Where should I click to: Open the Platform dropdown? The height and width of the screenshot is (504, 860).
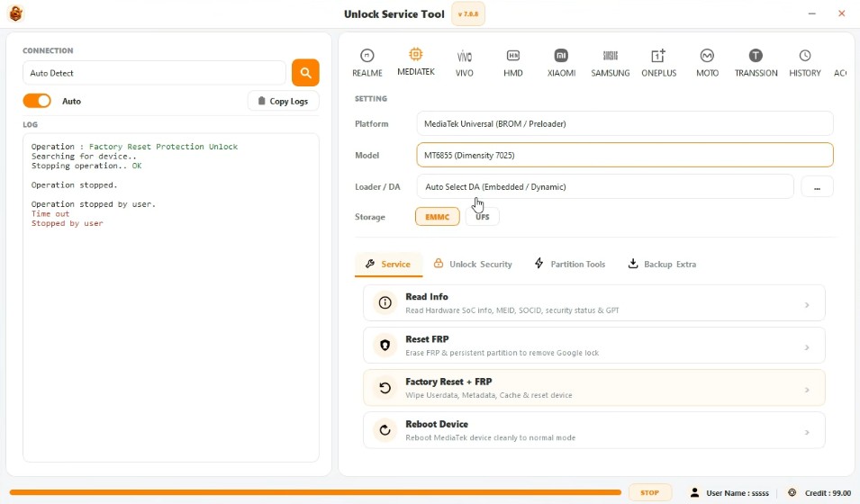pos(625,124)
